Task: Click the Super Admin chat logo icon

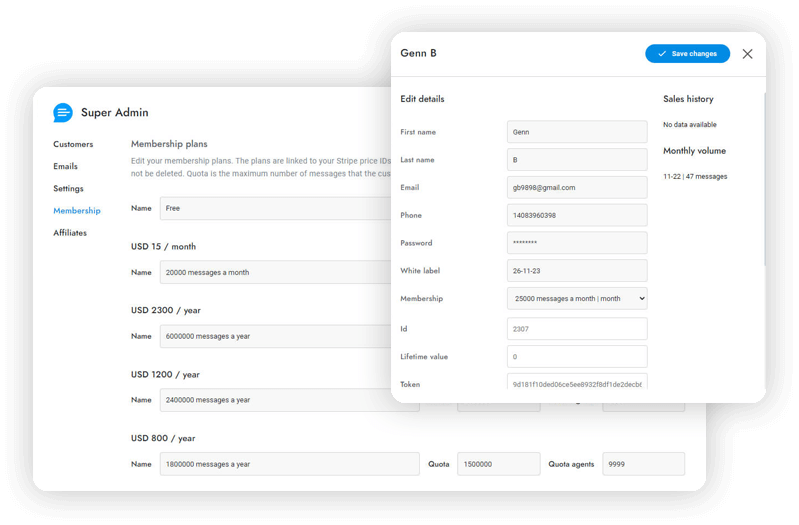Action: coord(63,113)
